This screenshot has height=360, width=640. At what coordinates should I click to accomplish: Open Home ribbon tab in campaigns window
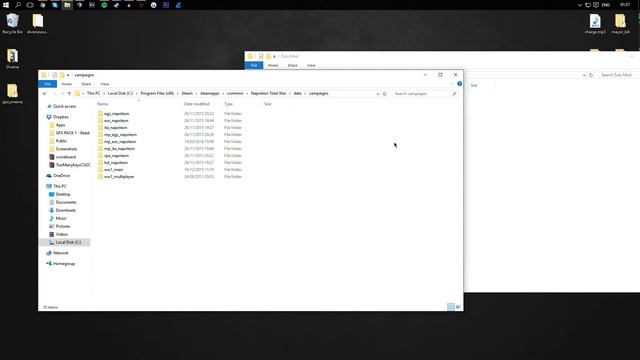67,84
